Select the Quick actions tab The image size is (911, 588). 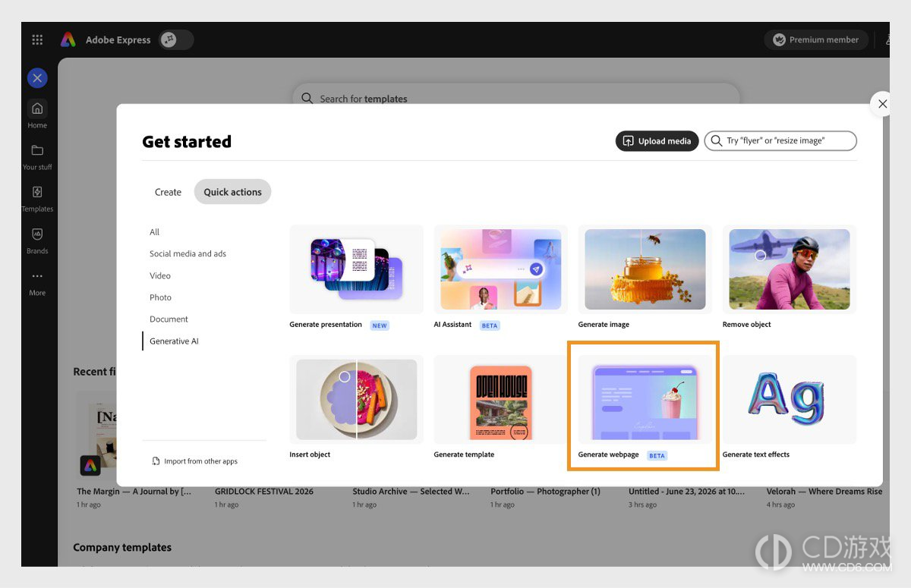232,192
